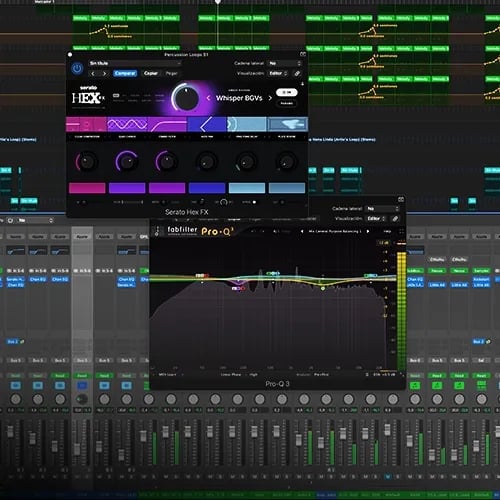This screenshot has width=500, height=500.
Task: Open the Pro-Q 3 preset name menu
Action: [335, 231]
